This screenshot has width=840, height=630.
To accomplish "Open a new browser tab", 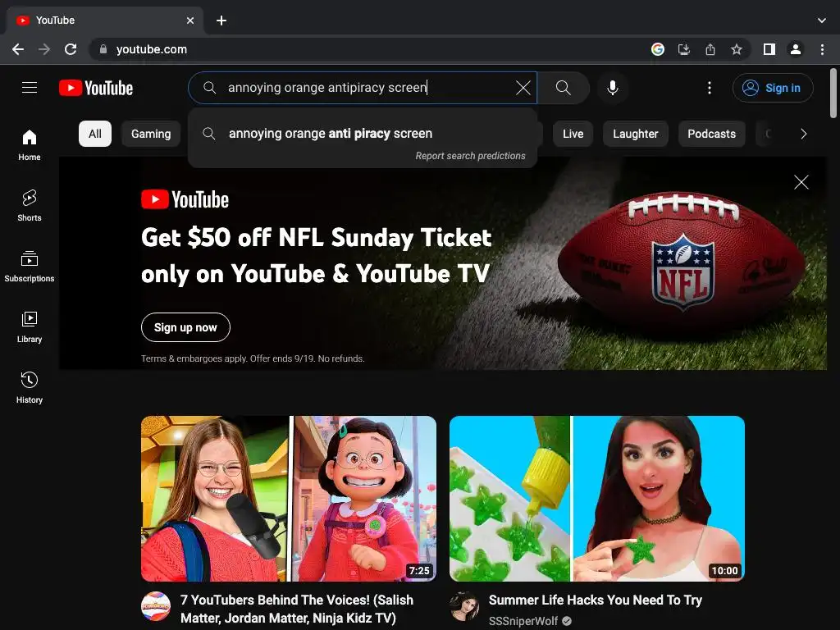I will pyautogui.click(x=221, y=21).
